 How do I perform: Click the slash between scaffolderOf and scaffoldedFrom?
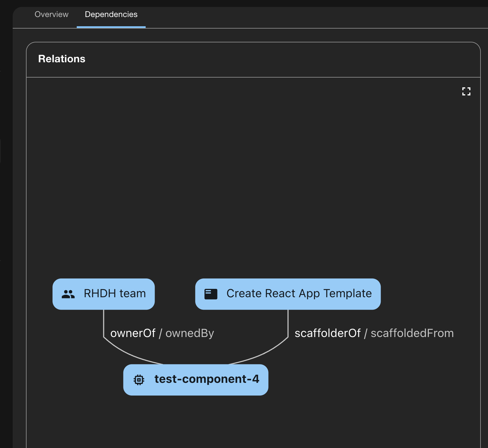click(366, 334)
